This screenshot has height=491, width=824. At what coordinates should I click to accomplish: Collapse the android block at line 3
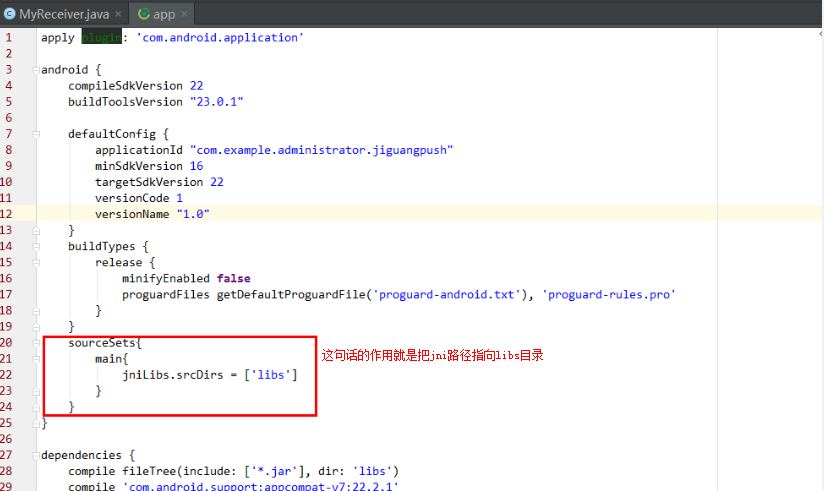tap(36, 70)
